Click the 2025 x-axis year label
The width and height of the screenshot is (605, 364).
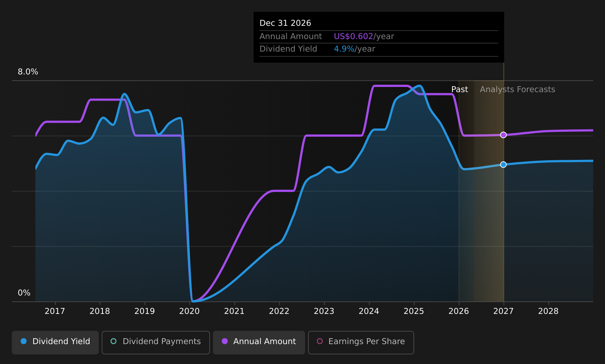click(x=414, y=311)
